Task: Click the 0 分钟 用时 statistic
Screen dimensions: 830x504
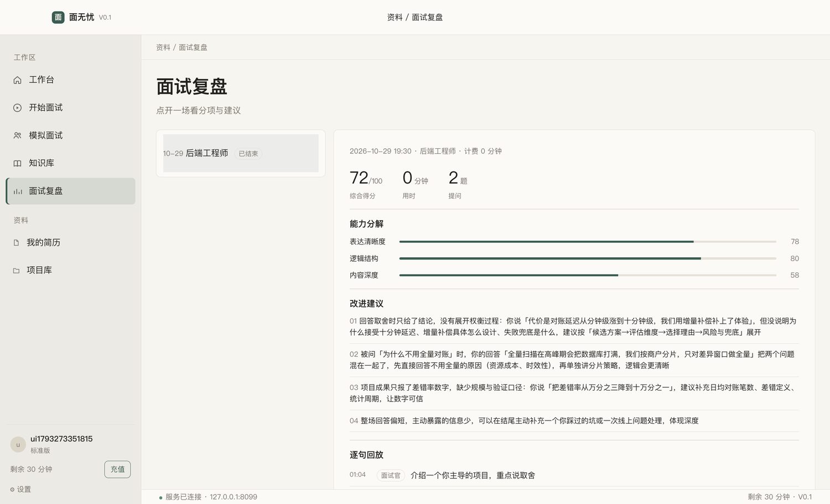Action: pos(415,185)
